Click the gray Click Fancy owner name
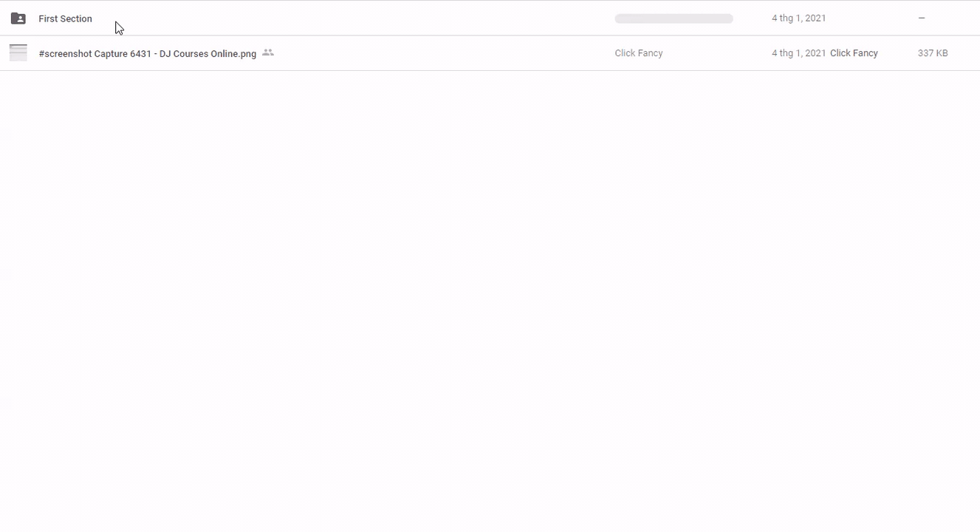This screenshot has width=980, height=532. click(638, 53)
